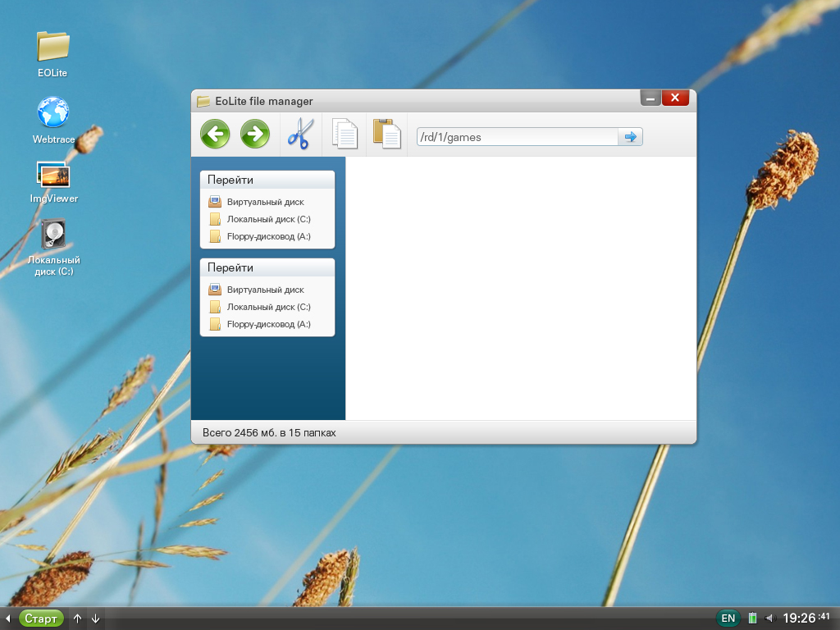Click the /rd/1/games path field
Screen dimensions: 840x630
click(517, 137)
